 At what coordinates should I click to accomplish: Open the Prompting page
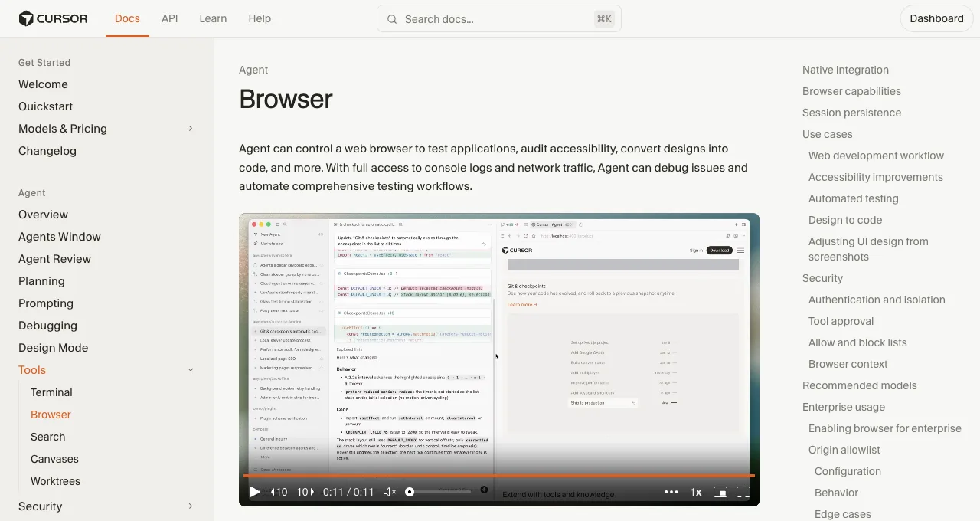46,303
